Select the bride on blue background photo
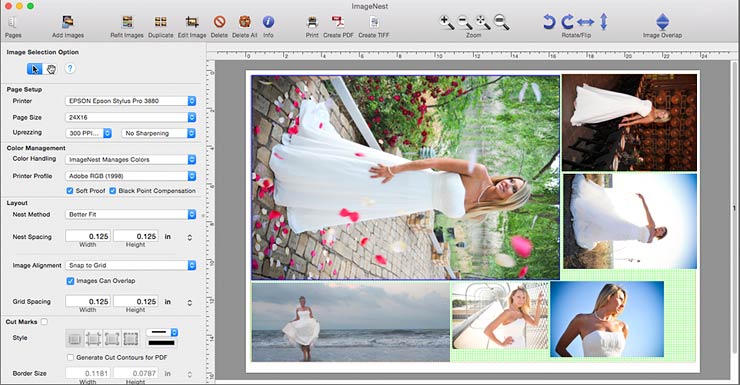This screenshot has width=740, height=385. [x=607, y=319]
